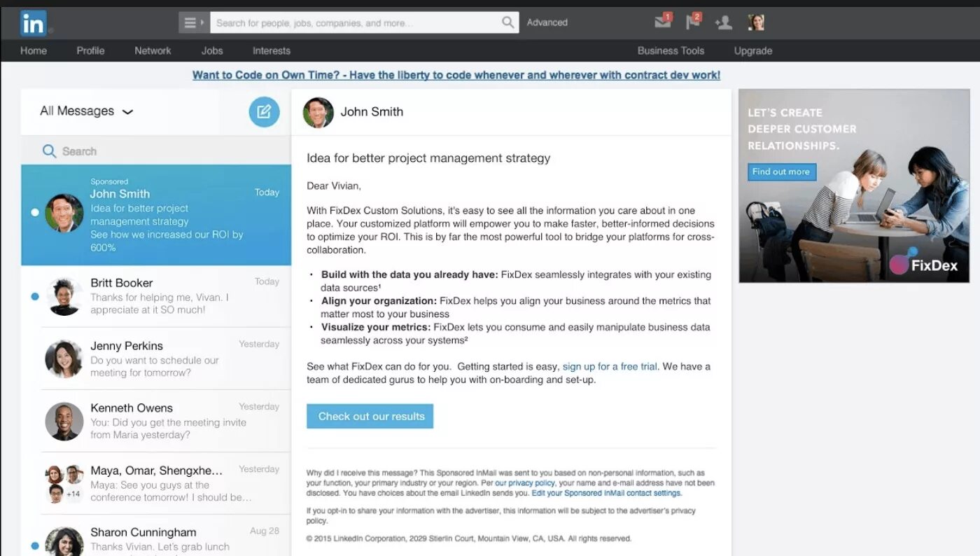Image resolution: width=980 pixels, height=556 pixels.
Task: Click the 'sign up for a free trial' link
Action: coord(610,366)
